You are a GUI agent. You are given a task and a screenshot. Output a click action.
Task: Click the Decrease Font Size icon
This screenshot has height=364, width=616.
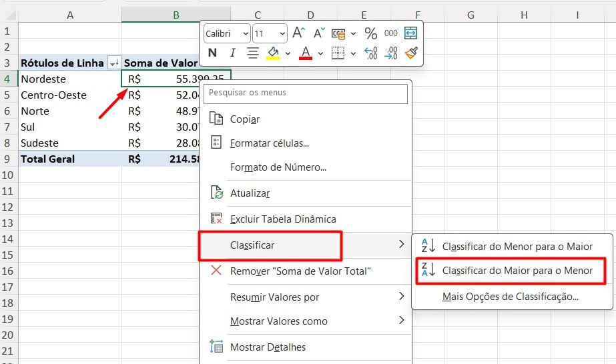coord(319,33)
